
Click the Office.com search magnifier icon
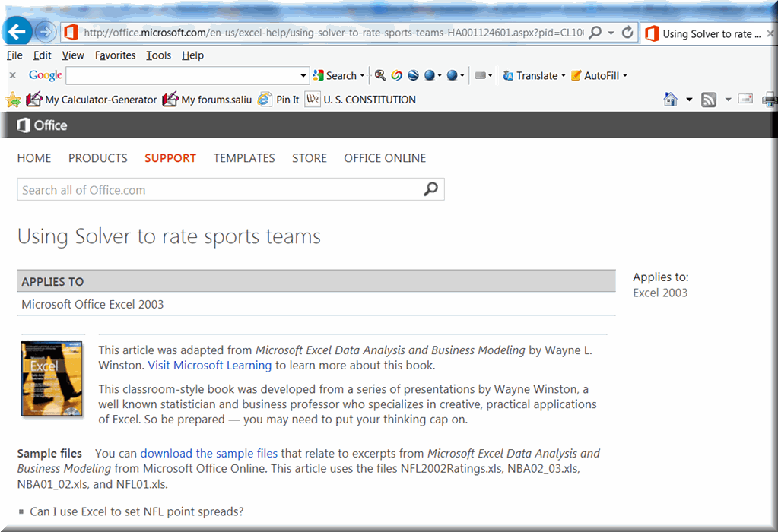[x=430, y=189]
